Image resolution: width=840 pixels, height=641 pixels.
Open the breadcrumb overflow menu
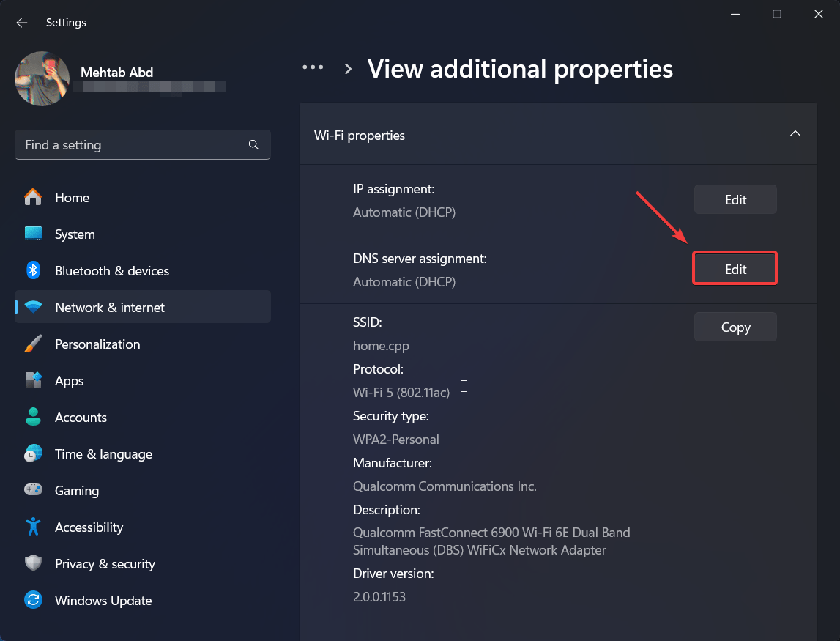pyautogui.click(x=313, y=67)
